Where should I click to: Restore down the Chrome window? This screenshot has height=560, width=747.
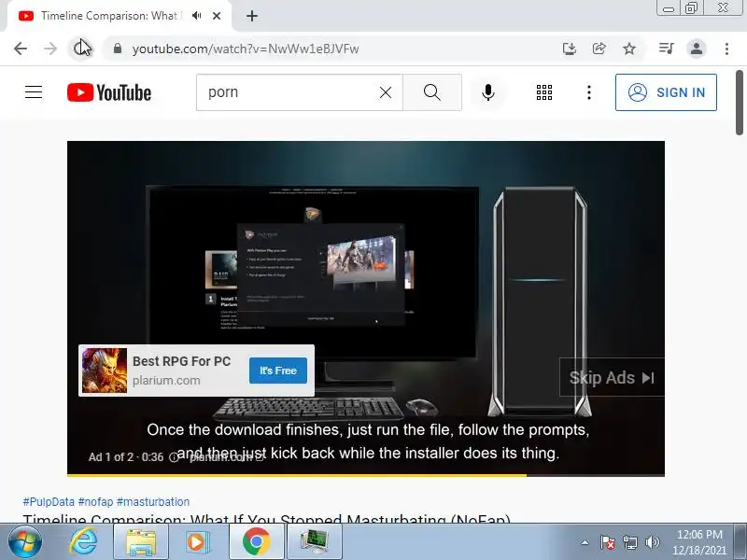[x=691, y=8]
